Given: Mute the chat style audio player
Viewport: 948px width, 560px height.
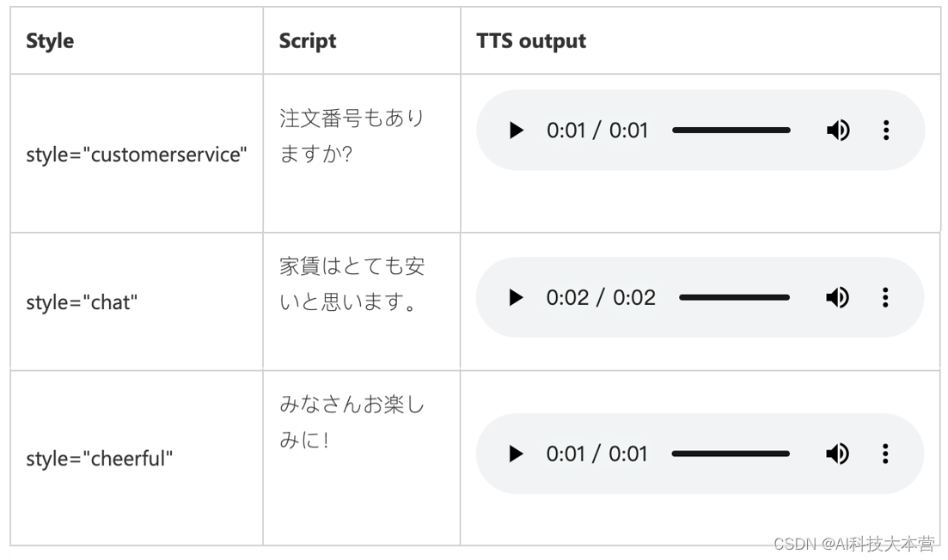Looking at the screenshot, I should tap(838, 298).
